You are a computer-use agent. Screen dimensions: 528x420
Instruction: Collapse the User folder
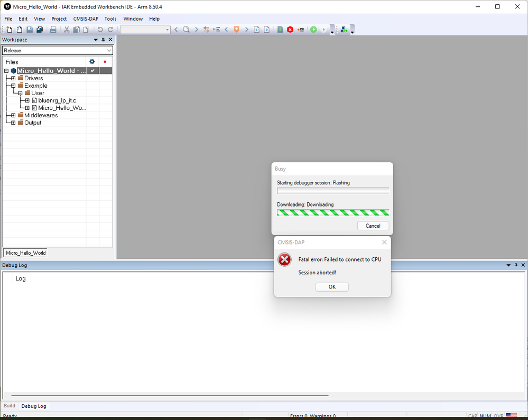tap(20, 93)
